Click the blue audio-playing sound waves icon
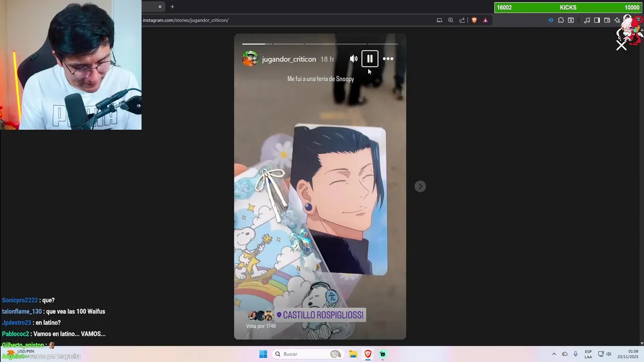The height and width of the screenshot is (362, 644). [x=550, y=20]
